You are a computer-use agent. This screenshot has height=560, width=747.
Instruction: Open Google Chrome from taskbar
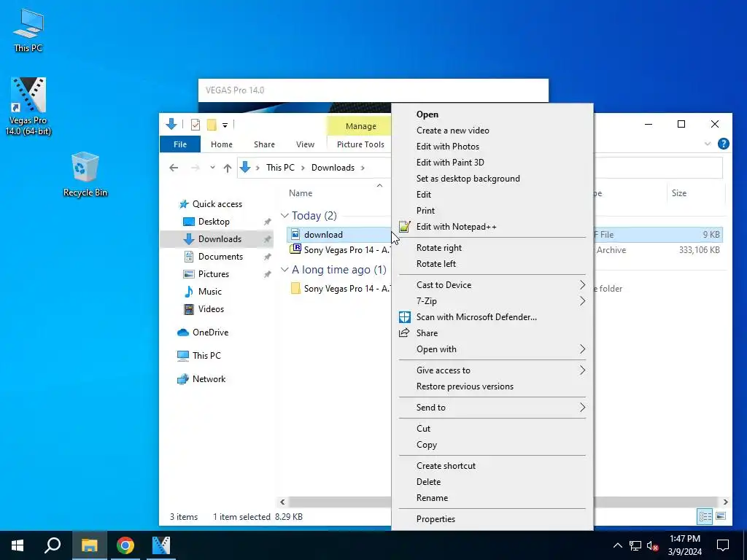pos(125,545)
